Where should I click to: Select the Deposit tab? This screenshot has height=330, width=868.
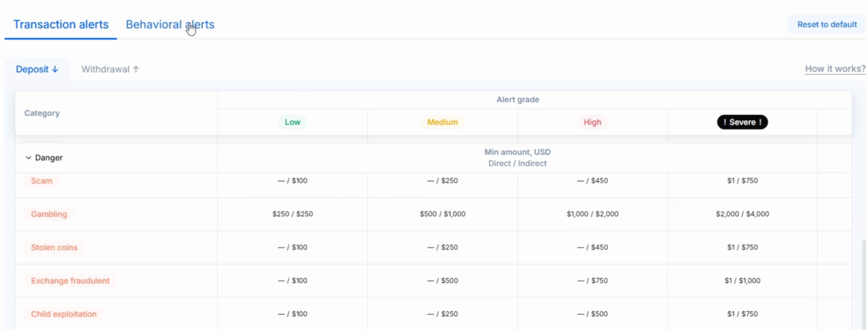37,69
